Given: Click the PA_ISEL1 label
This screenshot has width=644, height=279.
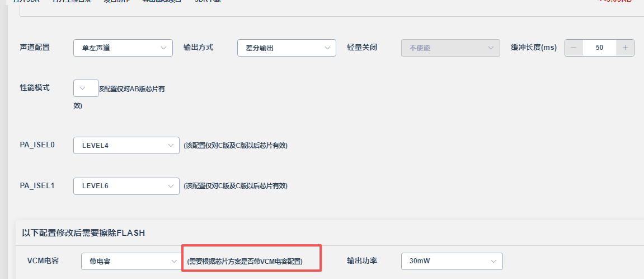Looking at the screenshot, I should click(x=37, y=185).
